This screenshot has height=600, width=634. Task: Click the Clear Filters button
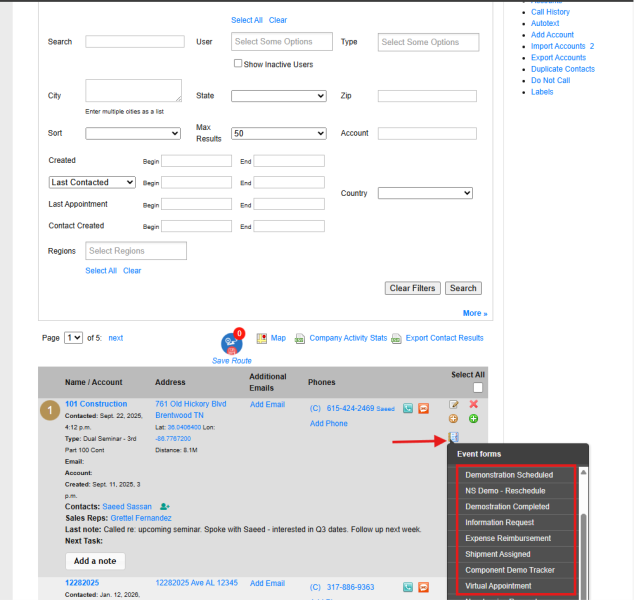(x=412, y=288)
